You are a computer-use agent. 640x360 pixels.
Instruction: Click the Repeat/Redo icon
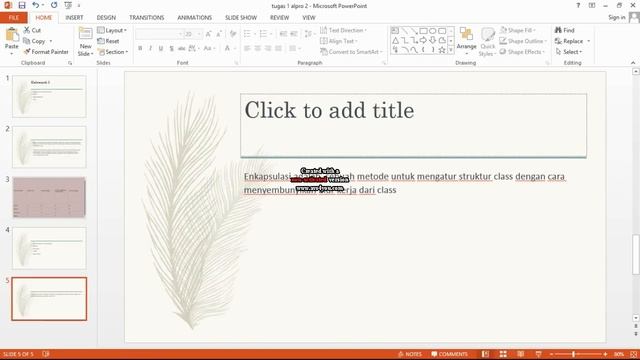pos(54,5)
